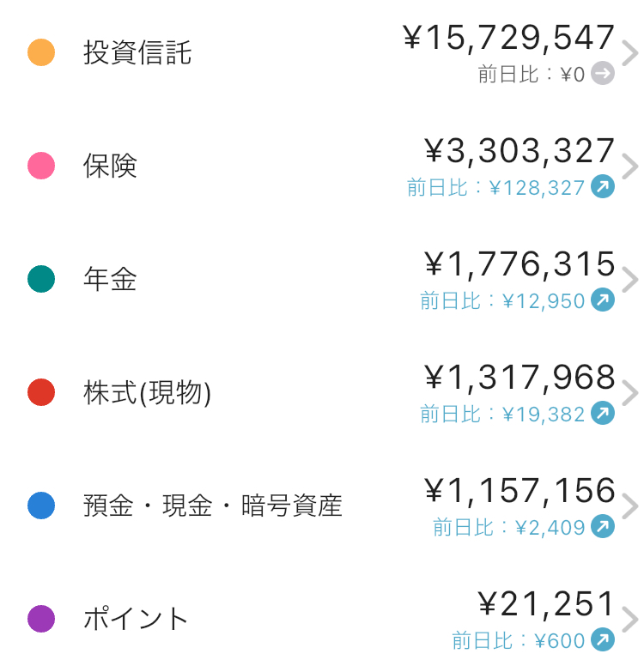The width and height of the screenshot is (644, 666).
Task: Expand the 投資信託 row via its chevron
Action: 630,53
